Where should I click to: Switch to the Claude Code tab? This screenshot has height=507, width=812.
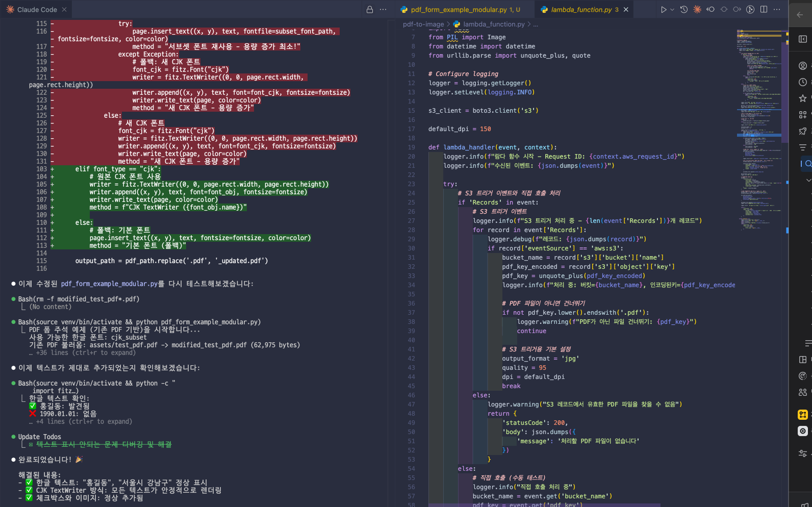pyautogui.click(x=36, y=10)
